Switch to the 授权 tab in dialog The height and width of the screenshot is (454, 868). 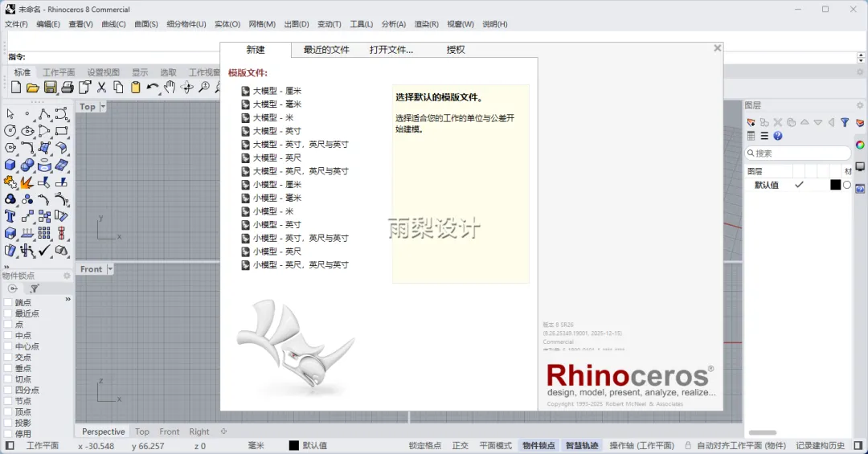coord(456,50)
